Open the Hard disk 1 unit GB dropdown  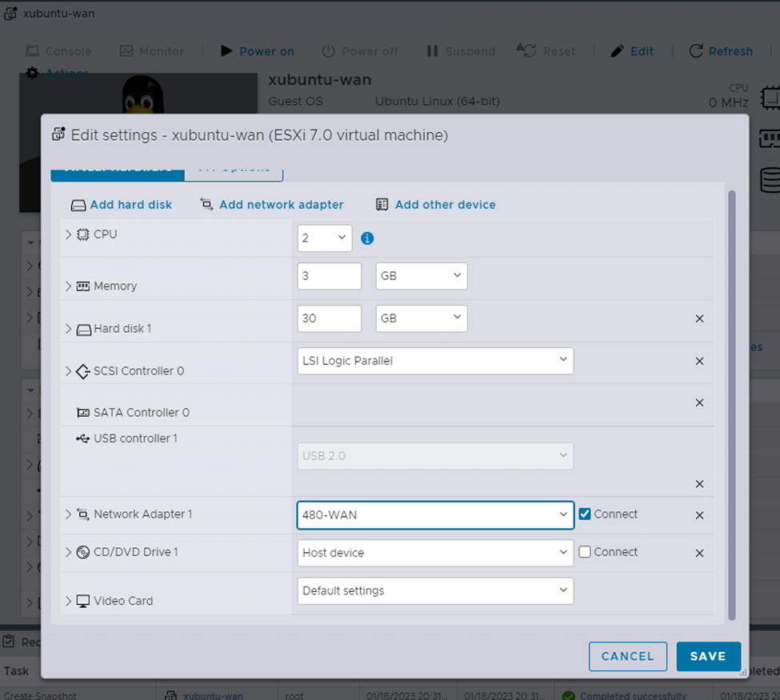[422, 318]
